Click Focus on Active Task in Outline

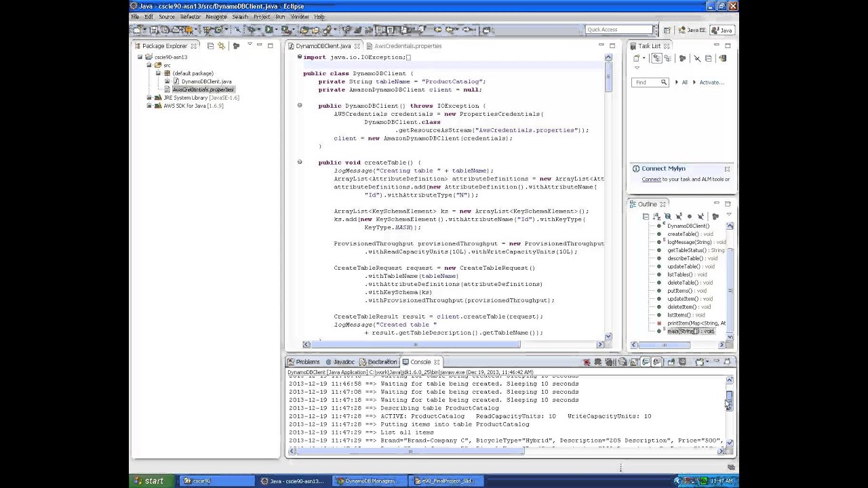point(715,216)
